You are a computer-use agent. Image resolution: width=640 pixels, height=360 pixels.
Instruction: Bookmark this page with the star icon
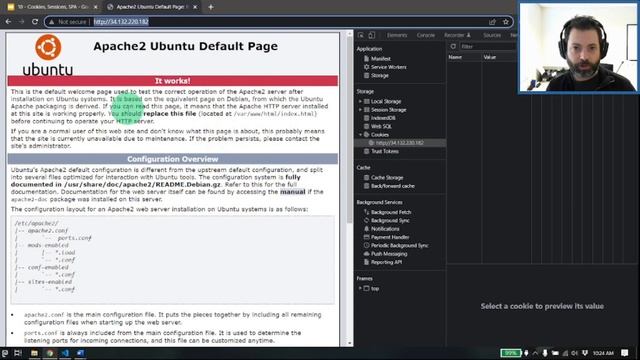click(x=506, y=22)
